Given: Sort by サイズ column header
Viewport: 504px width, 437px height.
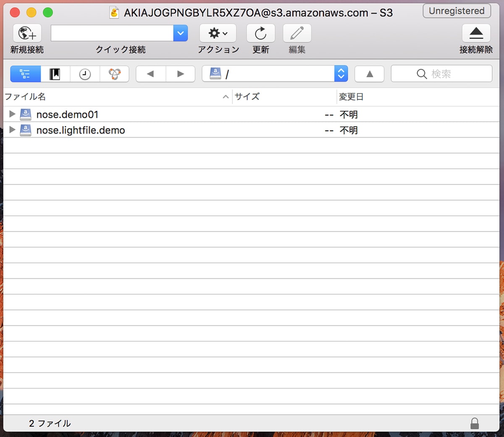Looking at the screenshot, I should [x=285, y=97].
